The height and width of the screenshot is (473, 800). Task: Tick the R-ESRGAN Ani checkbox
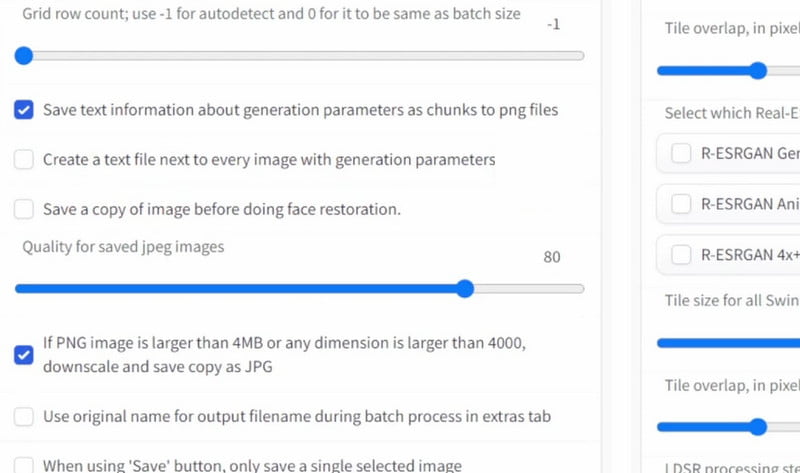tap(681, 204)
